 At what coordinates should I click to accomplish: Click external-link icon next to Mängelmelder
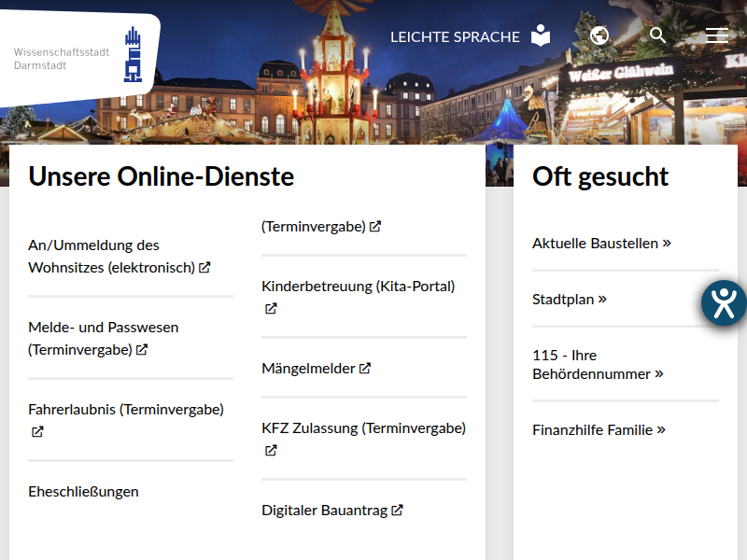366,368
